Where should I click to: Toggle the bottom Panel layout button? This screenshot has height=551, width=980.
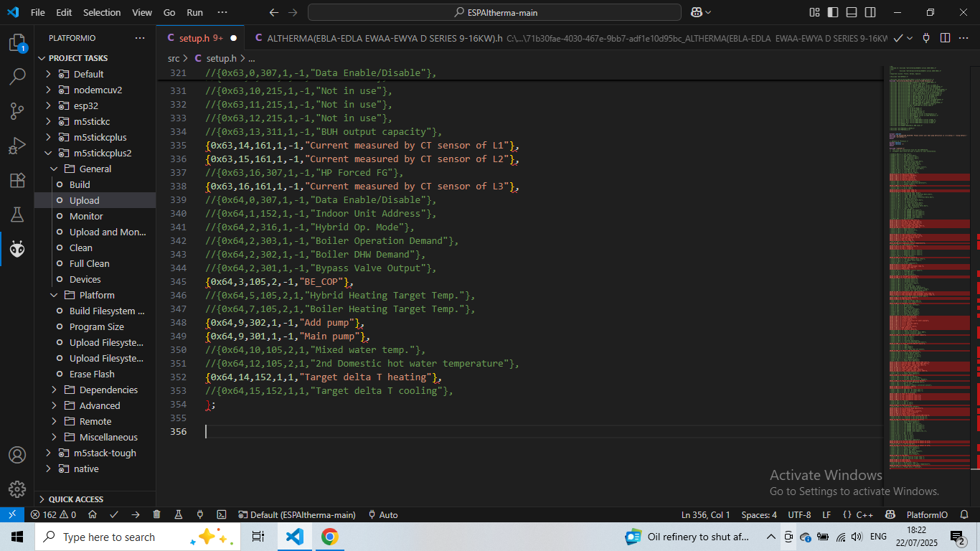[x=852, y=12]
